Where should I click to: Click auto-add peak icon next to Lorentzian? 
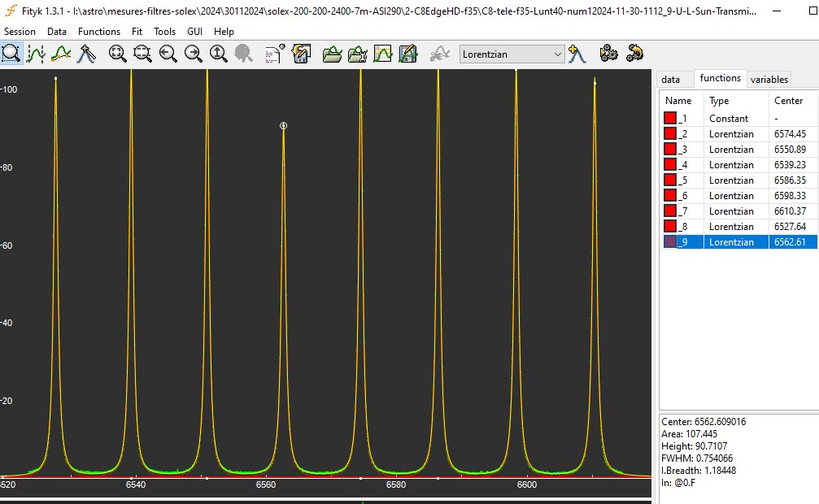point(577,54)
